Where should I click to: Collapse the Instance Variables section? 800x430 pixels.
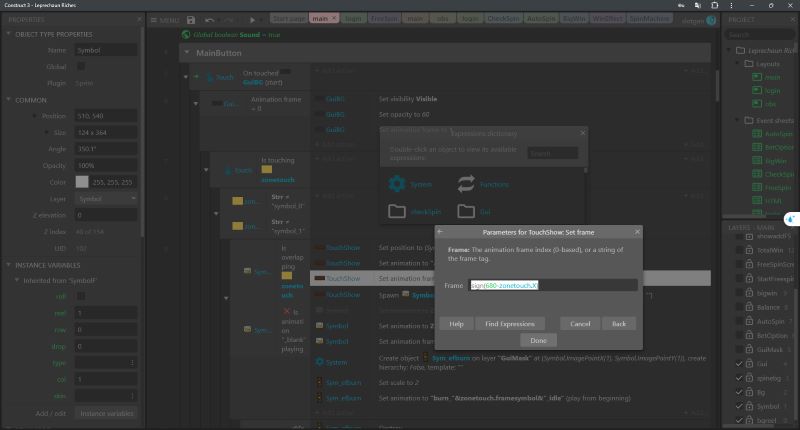[8, 265]
